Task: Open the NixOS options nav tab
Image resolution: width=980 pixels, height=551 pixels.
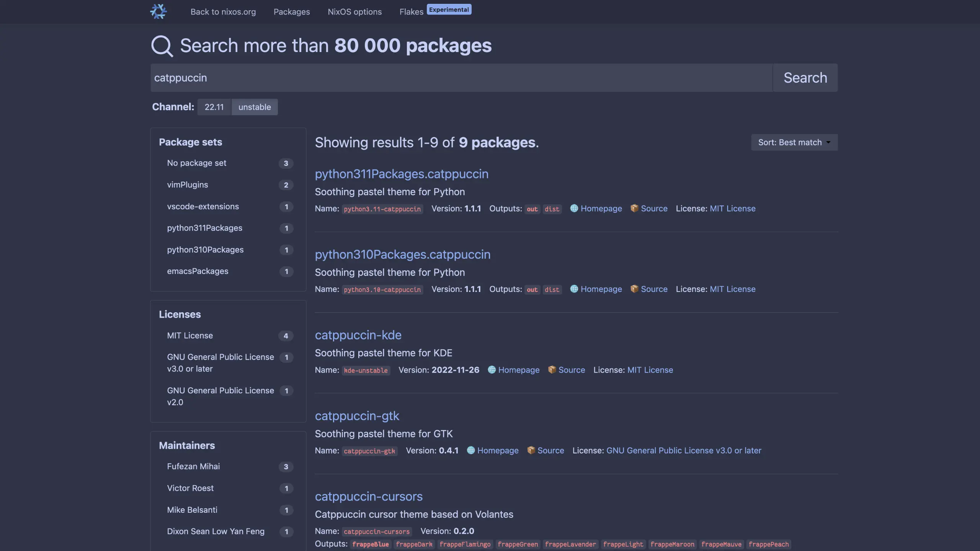Action: pyautogui.click(x=354, y=12)
